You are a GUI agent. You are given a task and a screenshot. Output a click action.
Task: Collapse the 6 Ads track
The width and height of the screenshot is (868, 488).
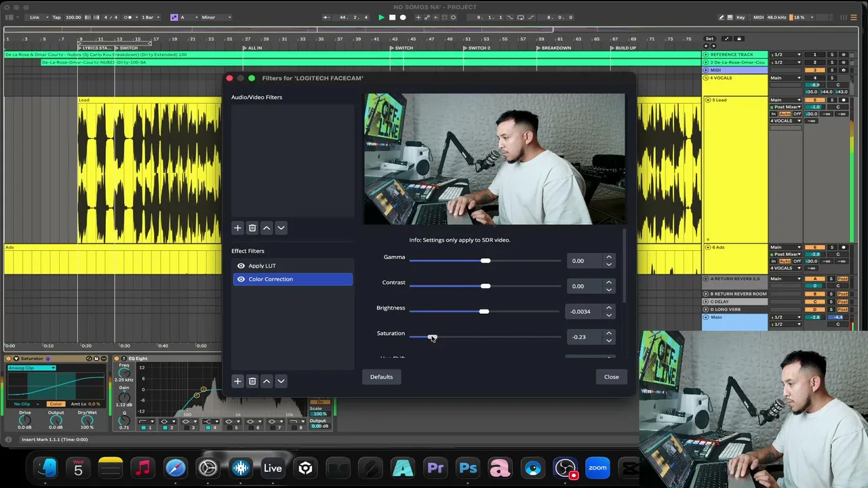click(708, 247)
